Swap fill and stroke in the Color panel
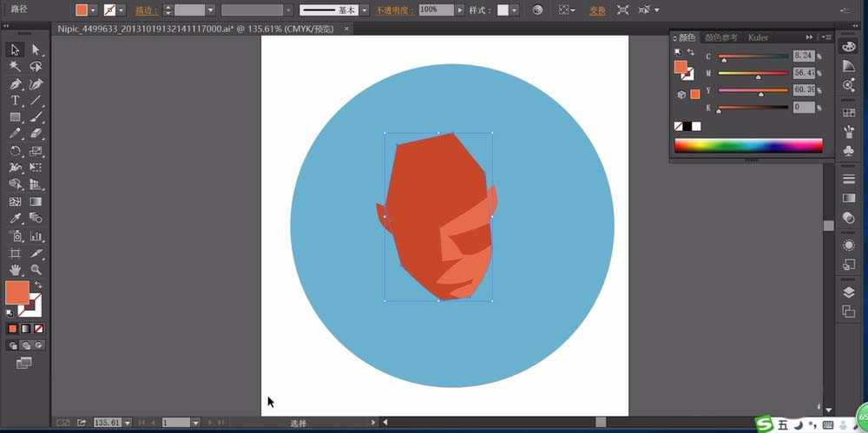 [x=691, y=53]
